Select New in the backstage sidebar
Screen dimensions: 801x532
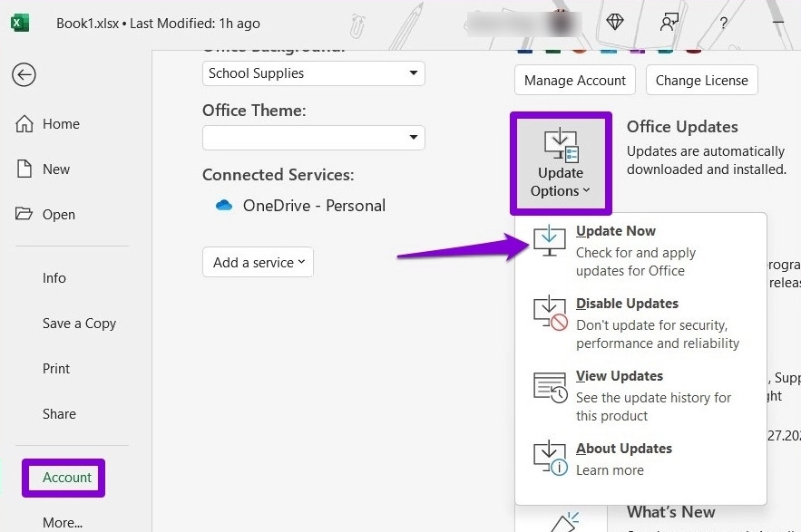click(x=55, y=169)
